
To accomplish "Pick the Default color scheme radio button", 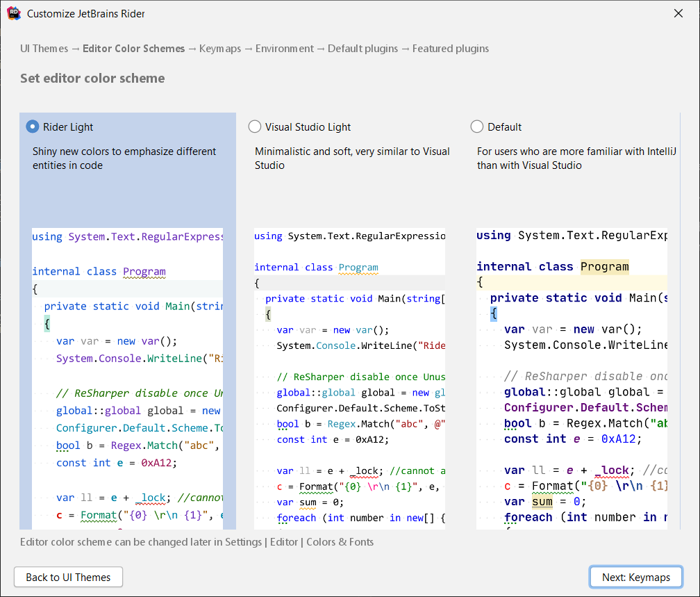I will (x=477, y=126).
